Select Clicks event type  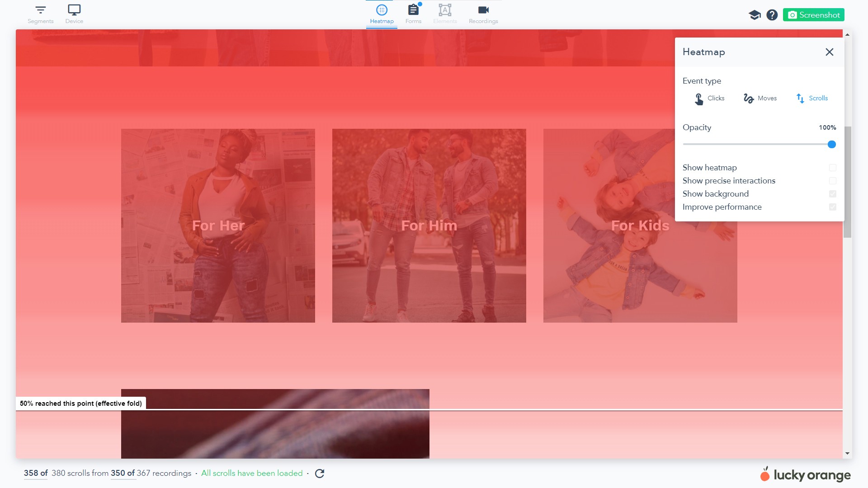tap(709, 99)
